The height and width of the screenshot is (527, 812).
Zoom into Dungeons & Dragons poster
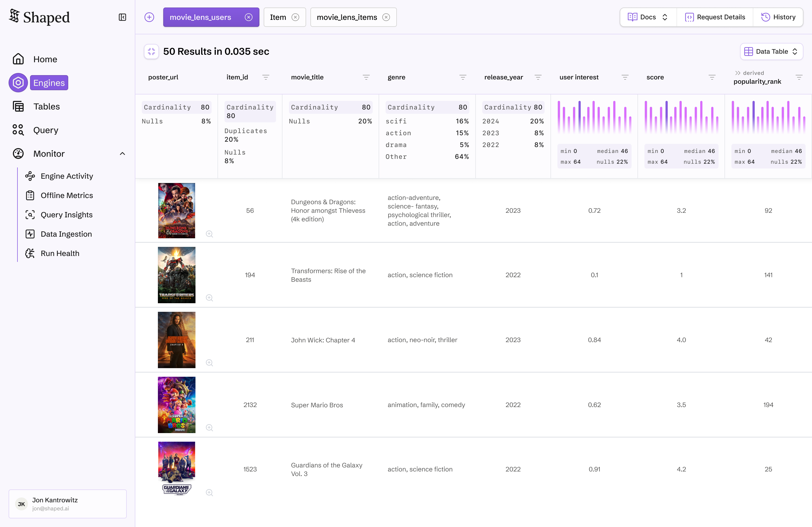[x=209, y=234]
